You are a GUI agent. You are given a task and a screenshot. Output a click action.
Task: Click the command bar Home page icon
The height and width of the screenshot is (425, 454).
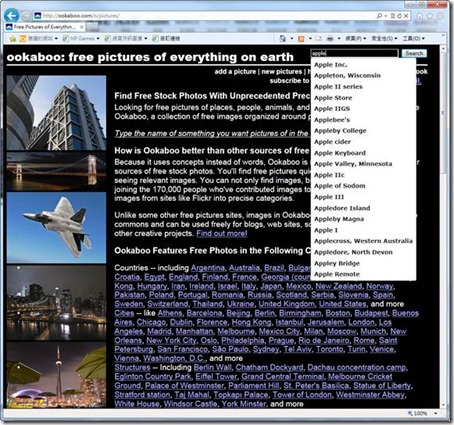pos(282,39)
